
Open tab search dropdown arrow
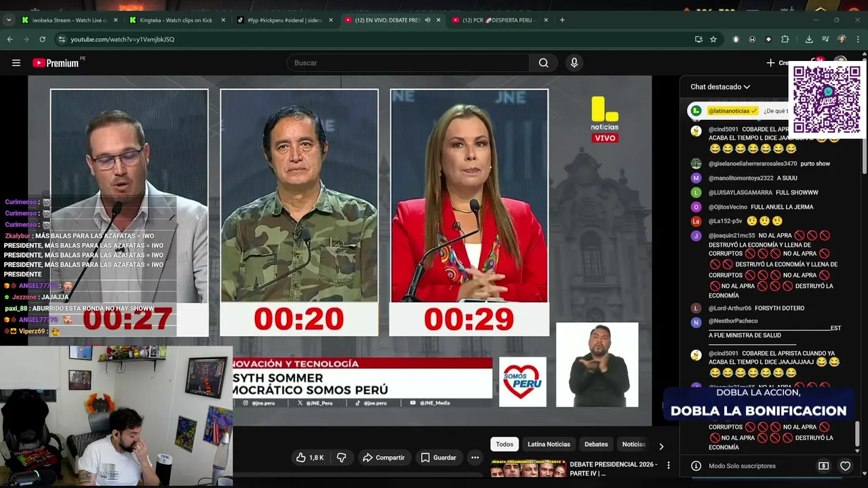(x=9, y=20)
